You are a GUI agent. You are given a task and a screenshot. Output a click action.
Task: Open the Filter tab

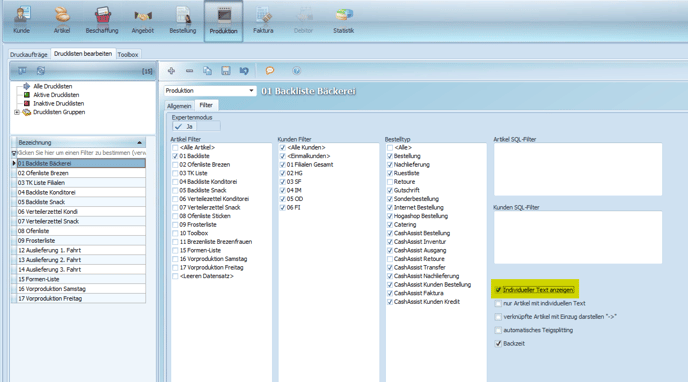206,105
